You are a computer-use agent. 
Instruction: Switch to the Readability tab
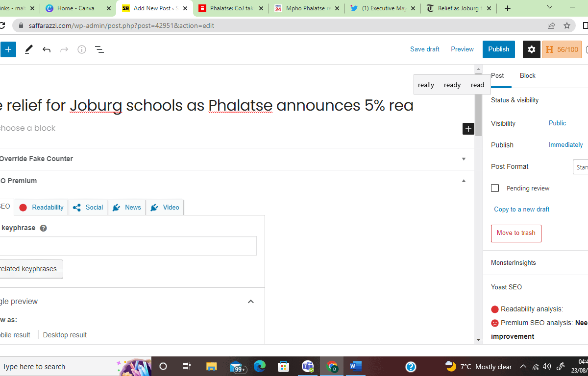(x=41, y=208)
